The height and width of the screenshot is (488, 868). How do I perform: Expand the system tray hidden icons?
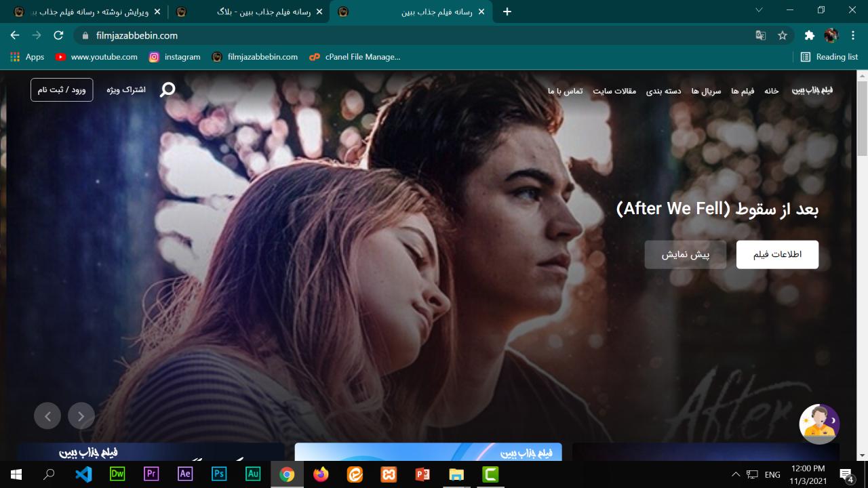[x=736, y=474]
